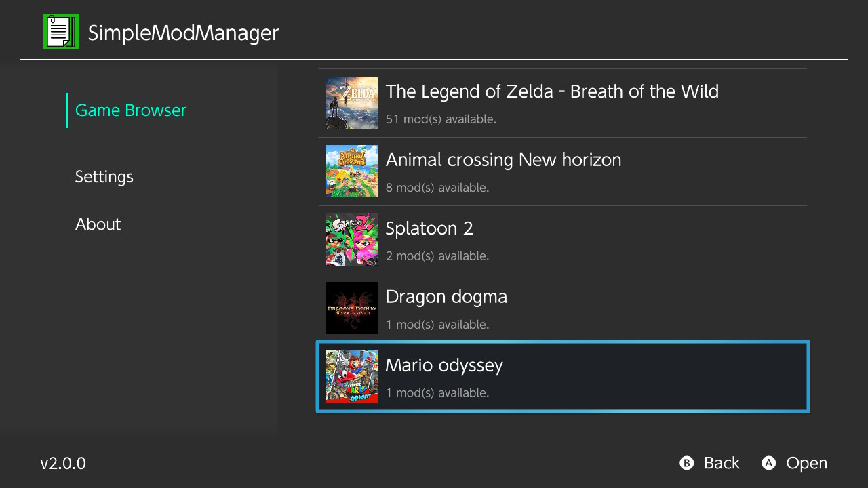Select the Splatoon 2 cover art icon
Screen dimensions: 868x488
click(352, 240)
